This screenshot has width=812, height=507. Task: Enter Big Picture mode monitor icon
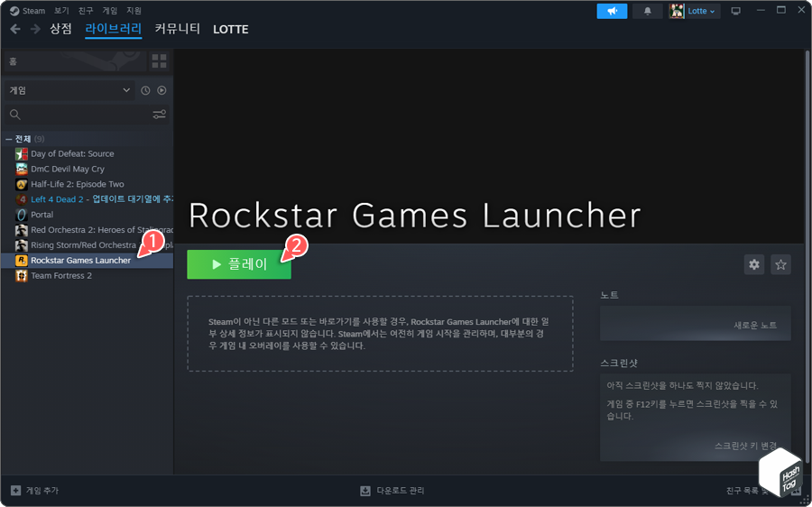735,11
